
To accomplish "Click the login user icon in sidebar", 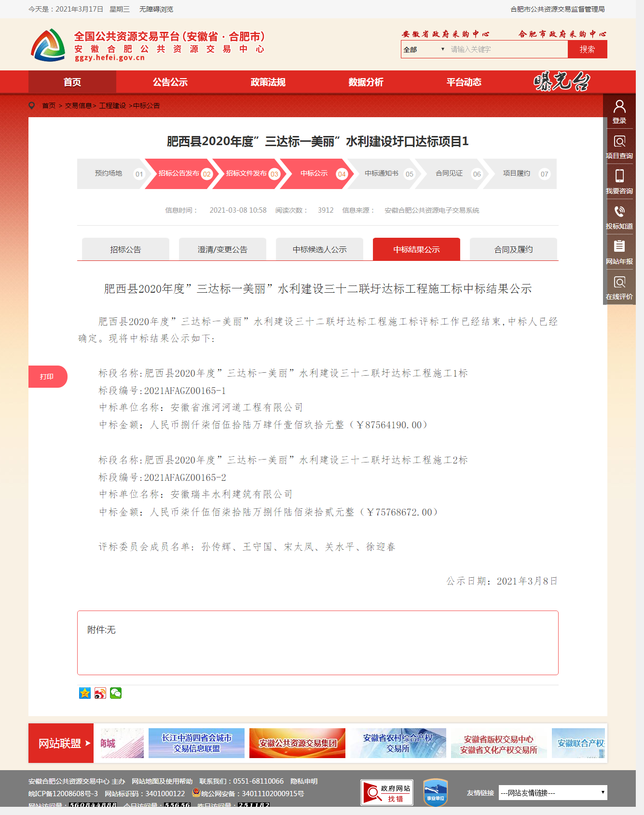I will tap(619, 107).
